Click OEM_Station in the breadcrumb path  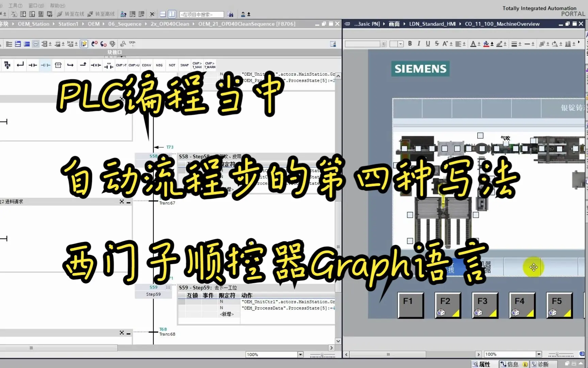(x=33, y=24)
